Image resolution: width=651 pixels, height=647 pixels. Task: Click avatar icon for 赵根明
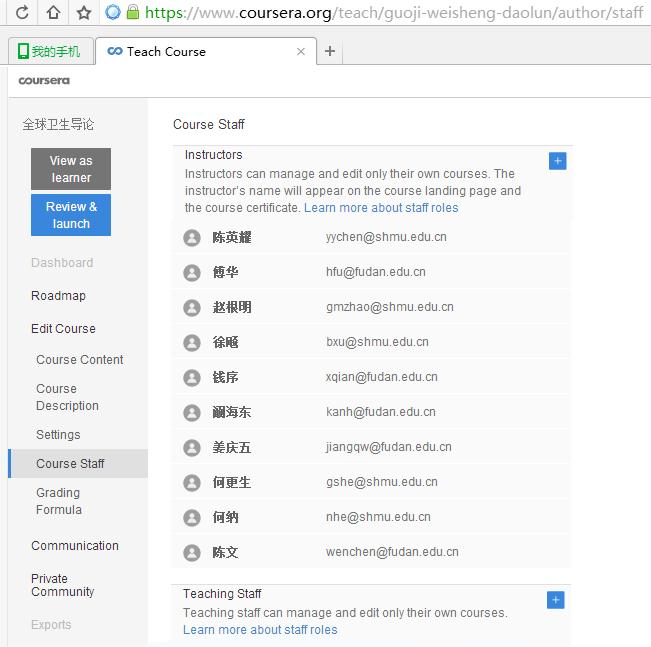coord(192,308)
